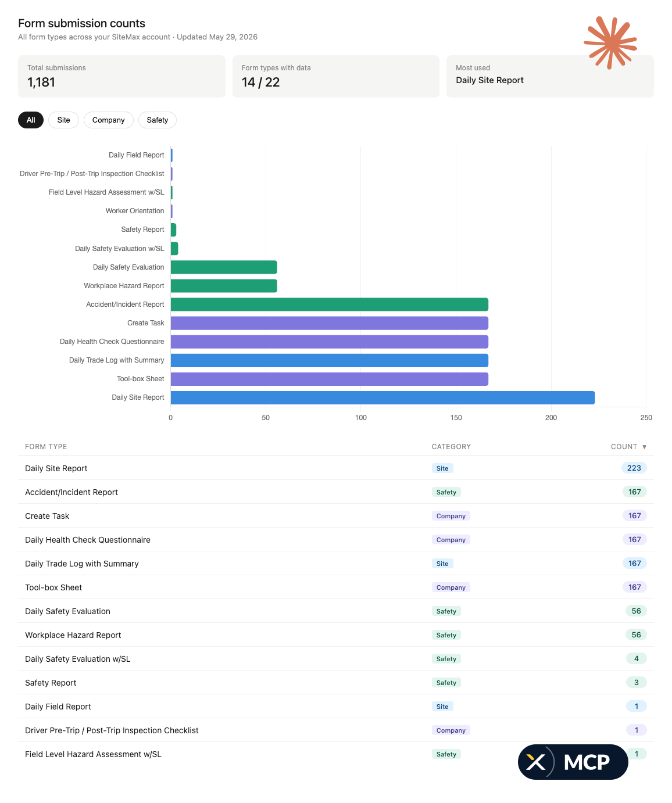Screen dimensions: 672x803
Task: Click the 'Worker Orientation' chart label
Action: coord(135,211)
